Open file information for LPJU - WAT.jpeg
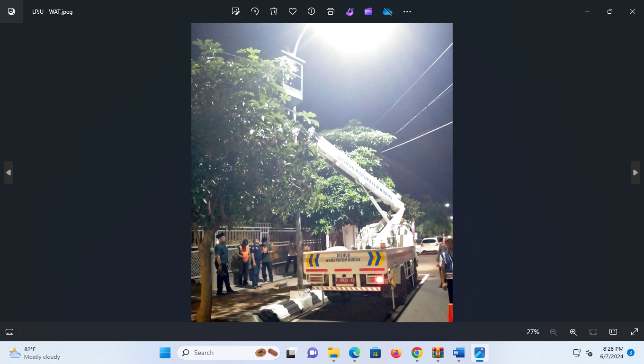644x364 pixels. [311, 11]
